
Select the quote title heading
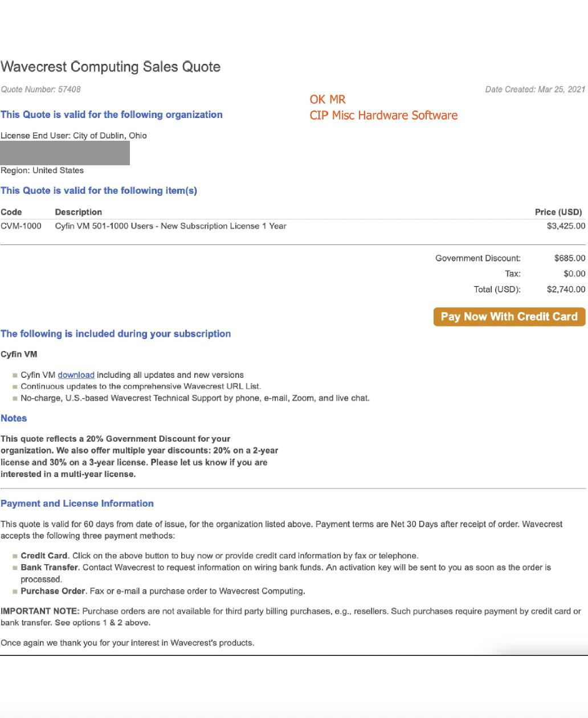111,67
